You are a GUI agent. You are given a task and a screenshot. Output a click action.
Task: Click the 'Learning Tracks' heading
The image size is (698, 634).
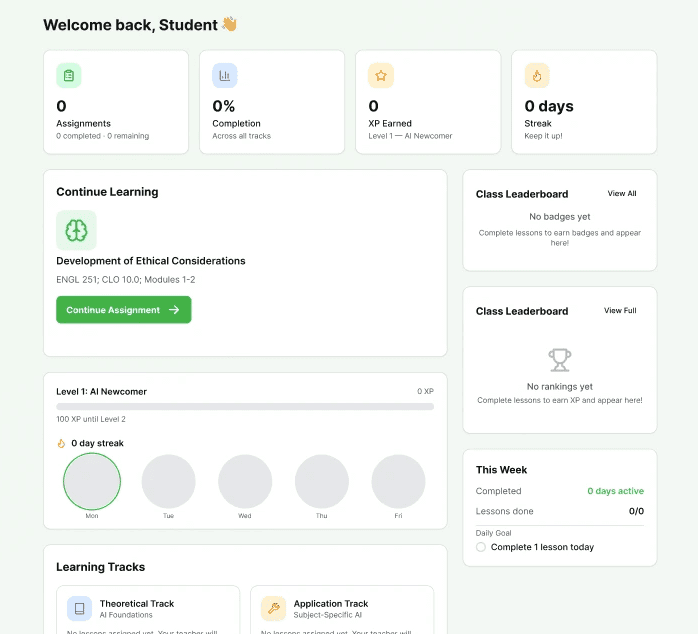[x=101, y=567]
